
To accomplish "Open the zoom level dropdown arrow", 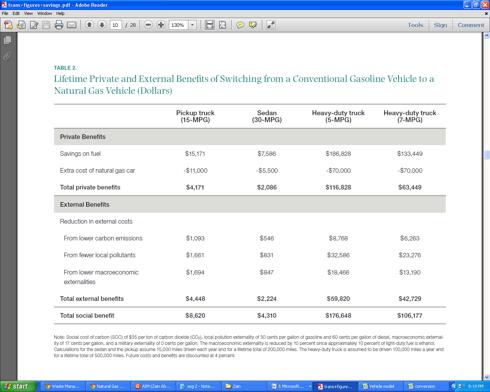I will [192, 25].
